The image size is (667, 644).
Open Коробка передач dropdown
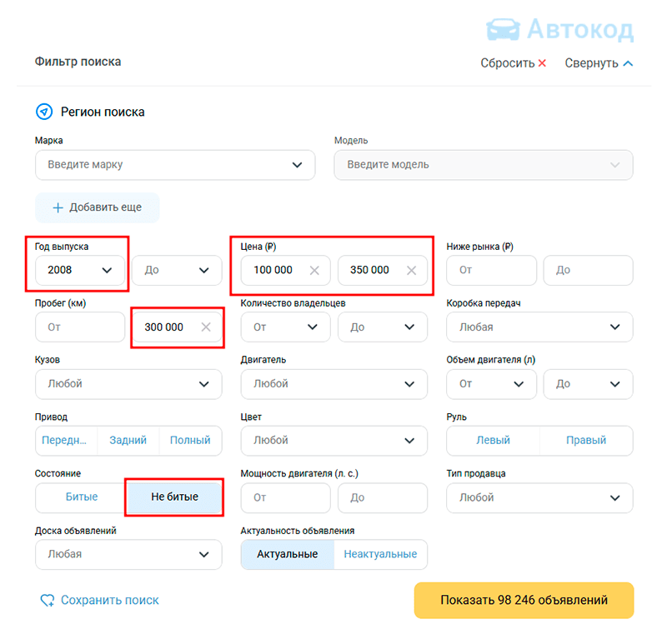tap(539, 327)
